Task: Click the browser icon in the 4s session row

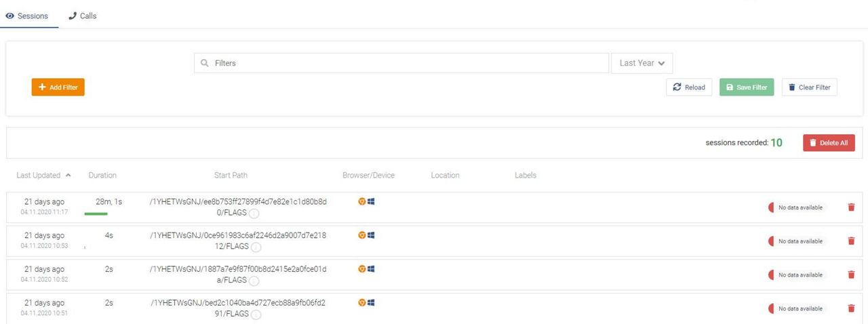Action: [362, 235]
